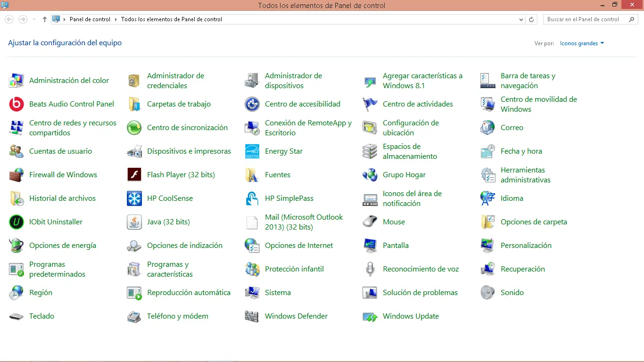The height and width of the screenshot is (362, 644).
Task: Open the Flash Player (32 bits) icon
Action: pos(134,175)
